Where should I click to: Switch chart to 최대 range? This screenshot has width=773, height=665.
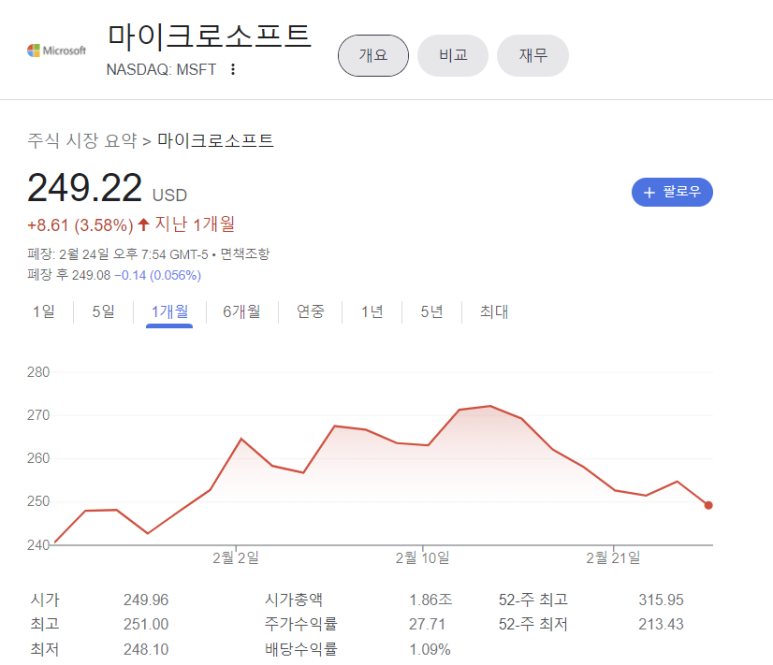point(494,312)
